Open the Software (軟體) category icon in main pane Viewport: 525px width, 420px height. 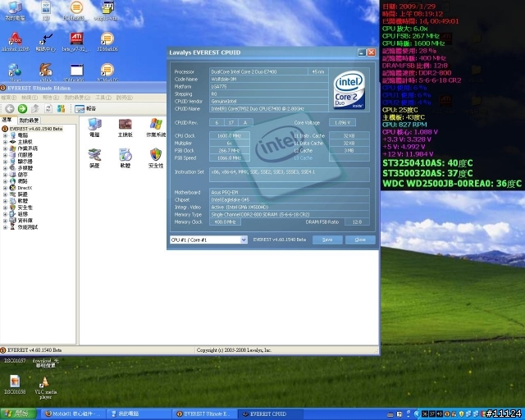(x=126, y=158)
